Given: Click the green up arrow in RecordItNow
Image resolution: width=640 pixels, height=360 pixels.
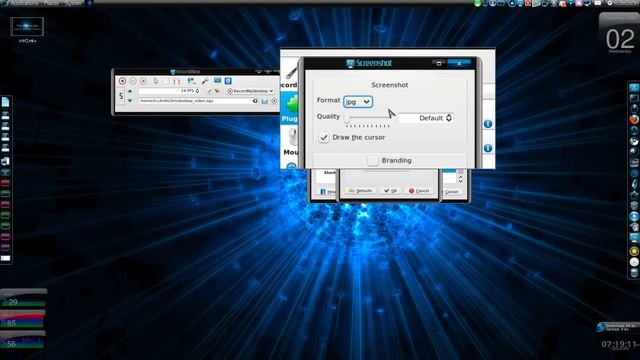Looking at the screenshot, I should coord(130,91).
